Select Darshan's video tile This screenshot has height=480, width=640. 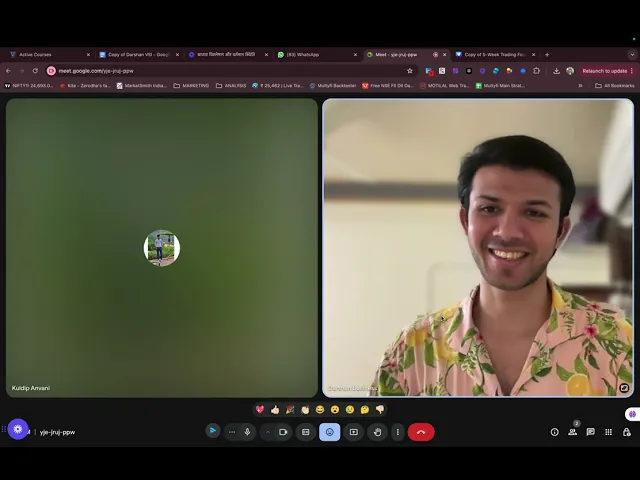pos(478,248)
